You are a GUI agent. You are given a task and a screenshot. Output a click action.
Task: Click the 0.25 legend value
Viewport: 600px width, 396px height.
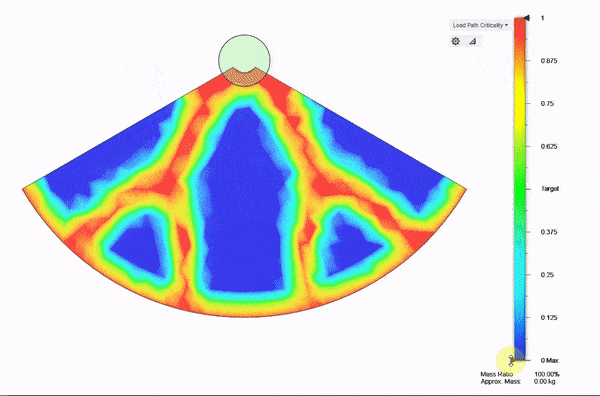click(547, 275)
